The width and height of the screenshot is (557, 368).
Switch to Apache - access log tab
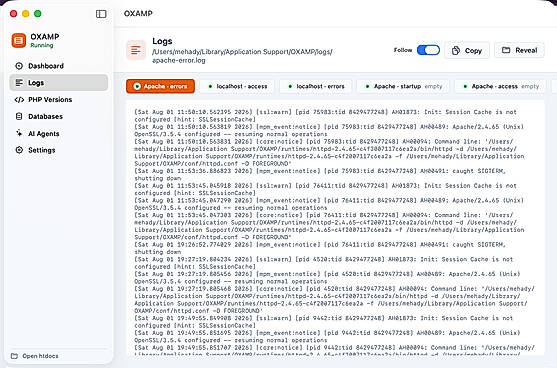coord(501,86)
